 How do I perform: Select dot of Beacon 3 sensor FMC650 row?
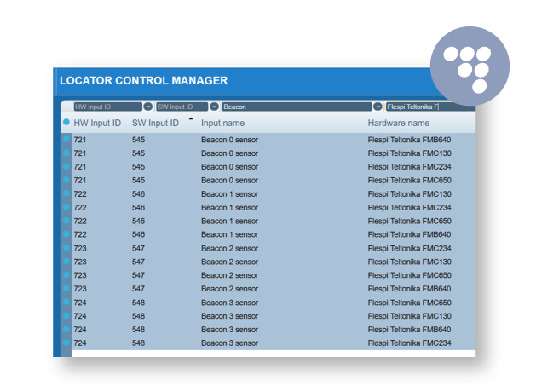coord(66,303)
